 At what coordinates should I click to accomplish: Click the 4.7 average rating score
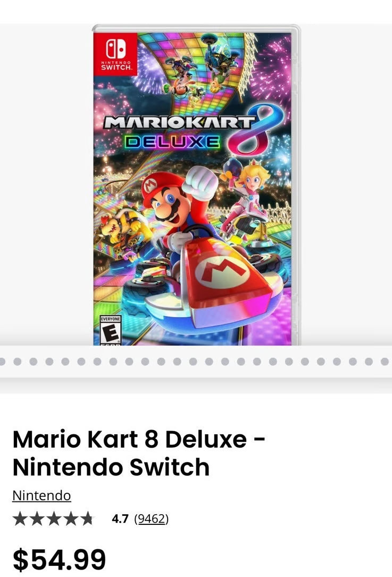click(120, 519)
